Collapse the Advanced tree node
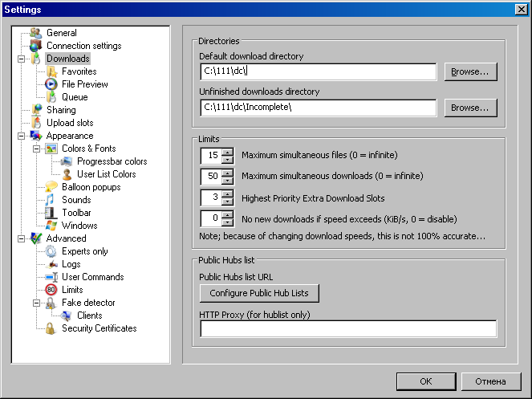 pos(21,238)
